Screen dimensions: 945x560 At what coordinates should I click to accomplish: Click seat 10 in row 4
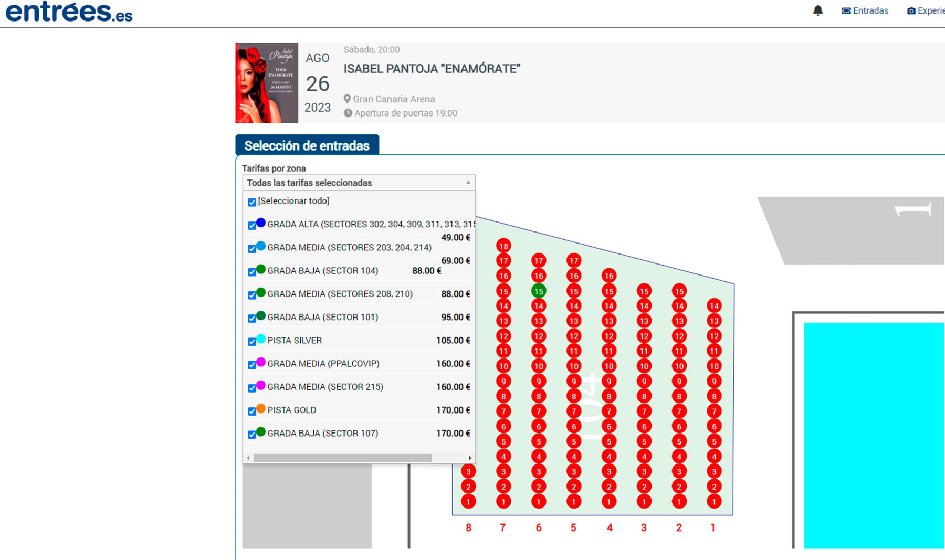609,366
